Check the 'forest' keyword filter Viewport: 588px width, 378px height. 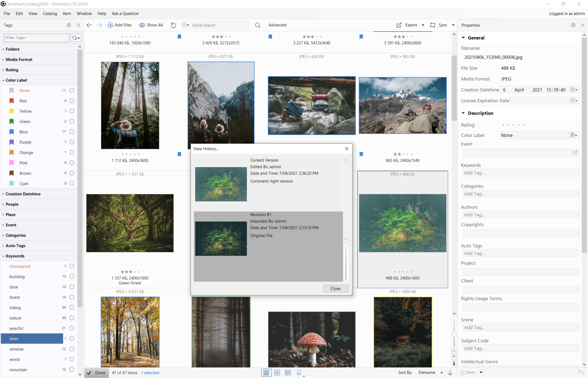(x=71, y=297)
